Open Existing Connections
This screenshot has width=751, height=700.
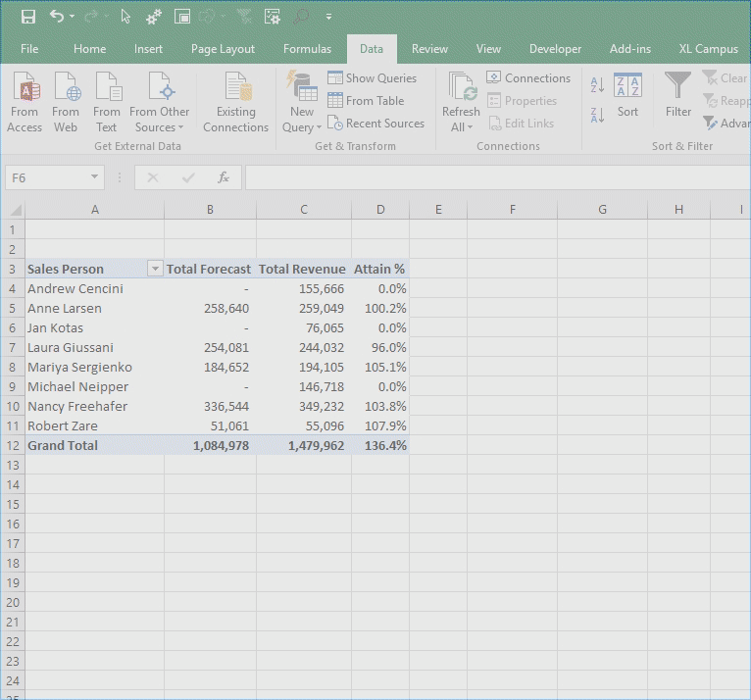point(235,102)
